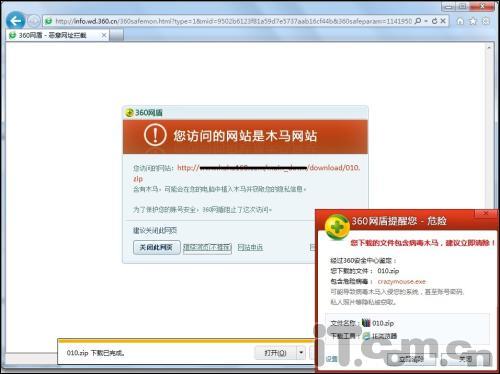Click the 010.zip 下载已完成 message
Viewport: 500px width, 374px height.
click(x=96, y=353)
